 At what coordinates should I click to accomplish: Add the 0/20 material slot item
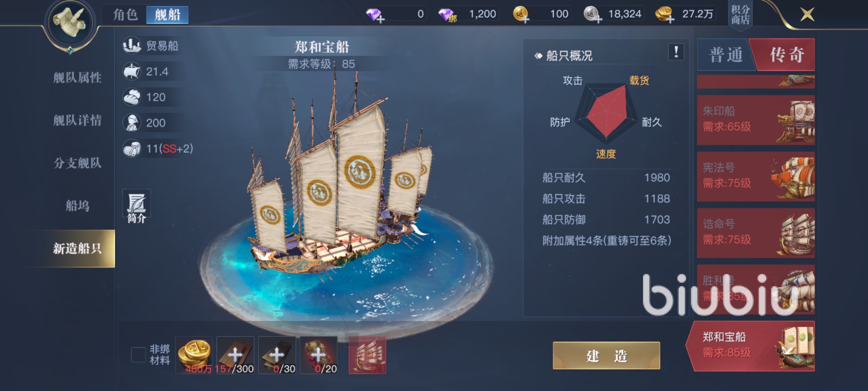[319, 355]
